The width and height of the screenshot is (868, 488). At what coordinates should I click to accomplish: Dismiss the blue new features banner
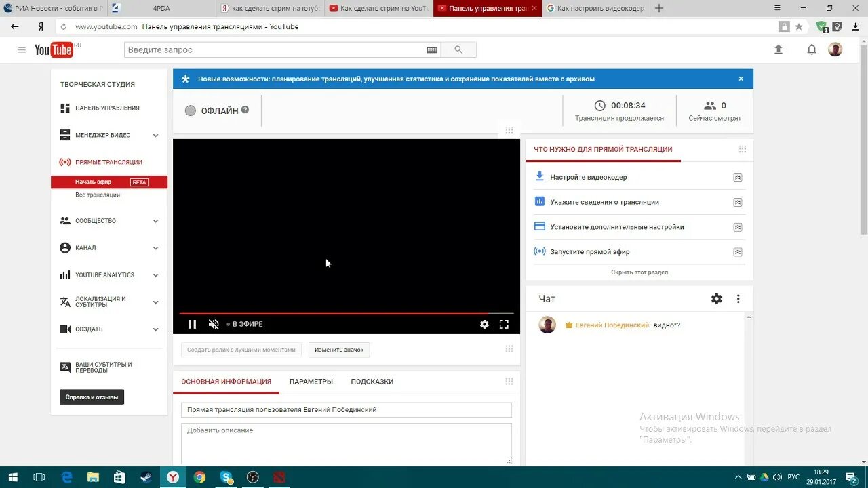pos(741,79)
